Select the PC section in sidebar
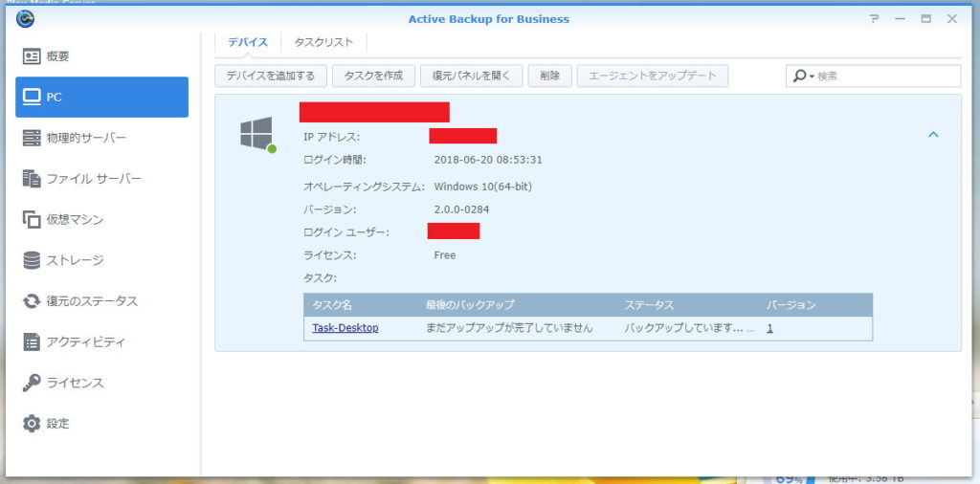Screen dimensions: 980x484 click(x=101, y=97)
